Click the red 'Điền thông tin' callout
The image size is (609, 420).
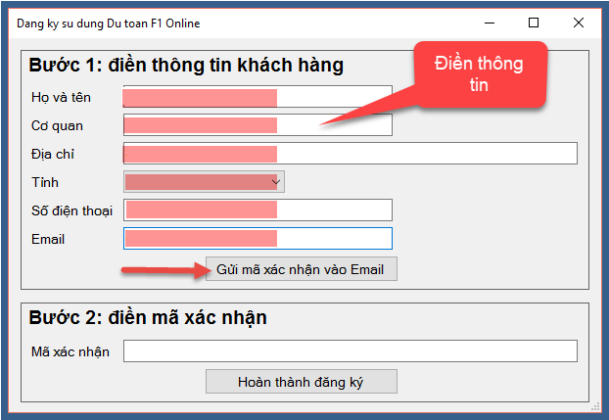(x=480, y=75)
